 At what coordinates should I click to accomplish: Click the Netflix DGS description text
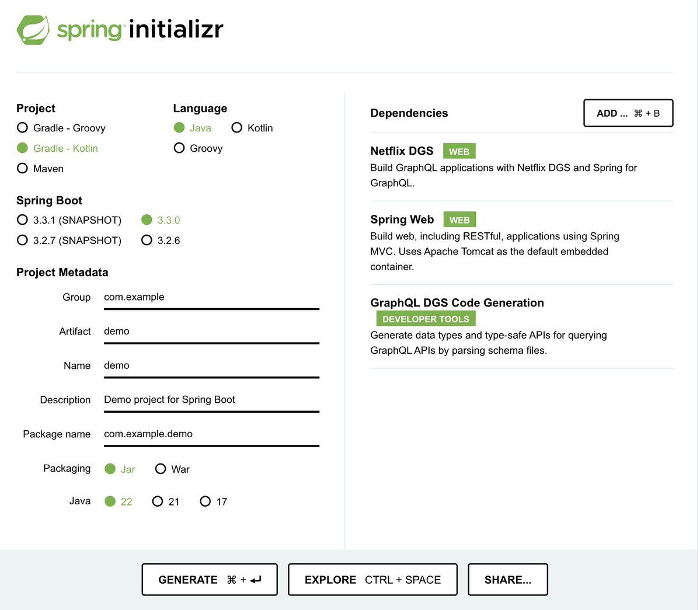(x=504, y=175)
